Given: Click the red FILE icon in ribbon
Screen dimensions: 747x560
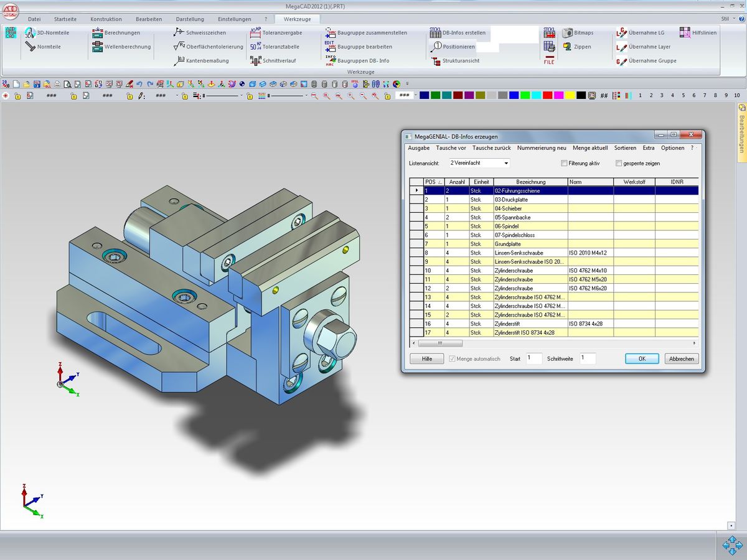Looking at the screenshot, I should [x=549, y=60].
